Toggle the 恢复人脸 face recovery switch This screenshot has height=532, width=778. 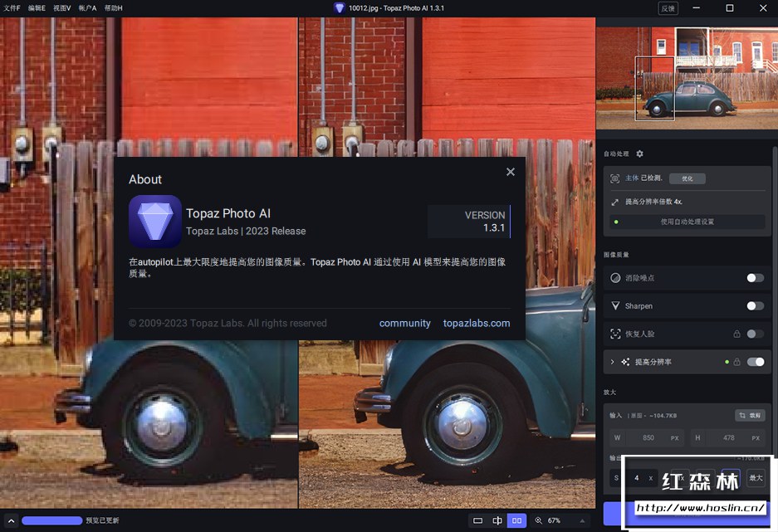[756, 334]
